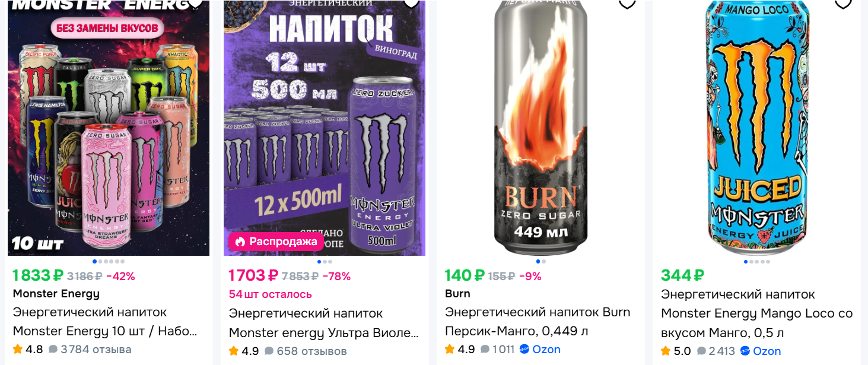Open the Mango Loco can thumbnail
Viewport: 868px width, 365px height.
[757, 128]
